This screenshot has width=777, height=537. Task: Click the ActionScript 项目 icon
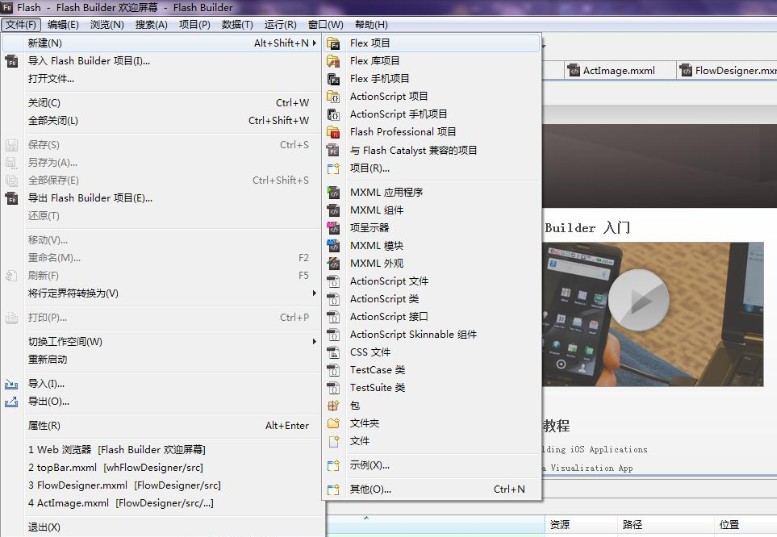[334, 97]
